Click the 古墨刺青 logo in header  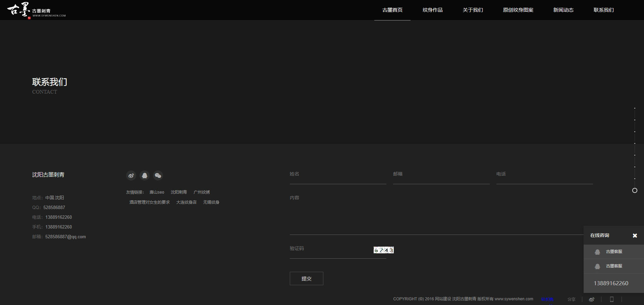(36, 10)
